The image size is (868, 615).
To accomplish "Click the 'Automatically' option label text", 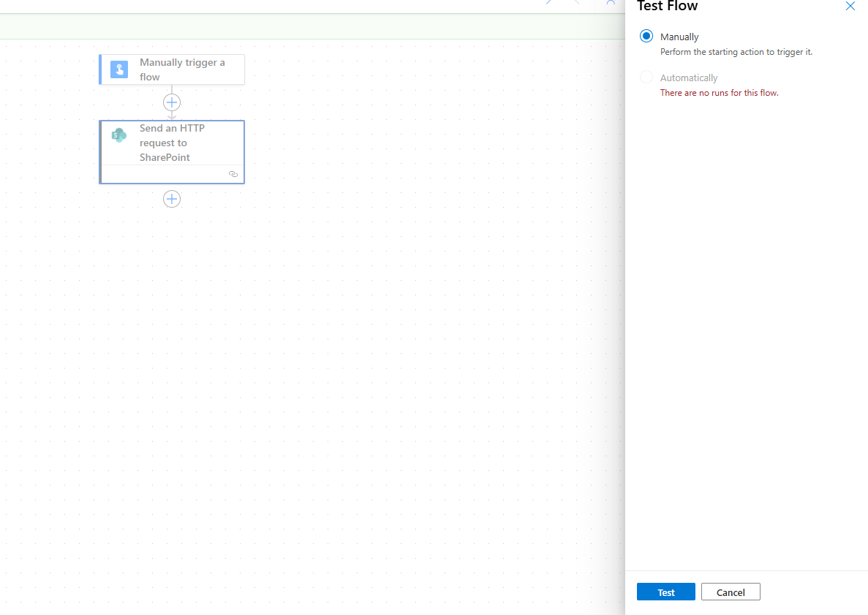I will [689, 78].
